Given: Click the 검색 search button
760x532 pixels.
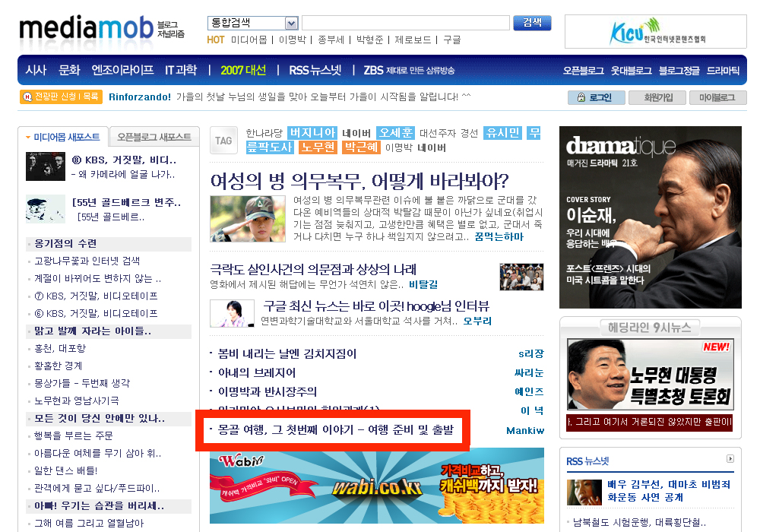Looking at the screenshot, I should (x=532, y=23).
